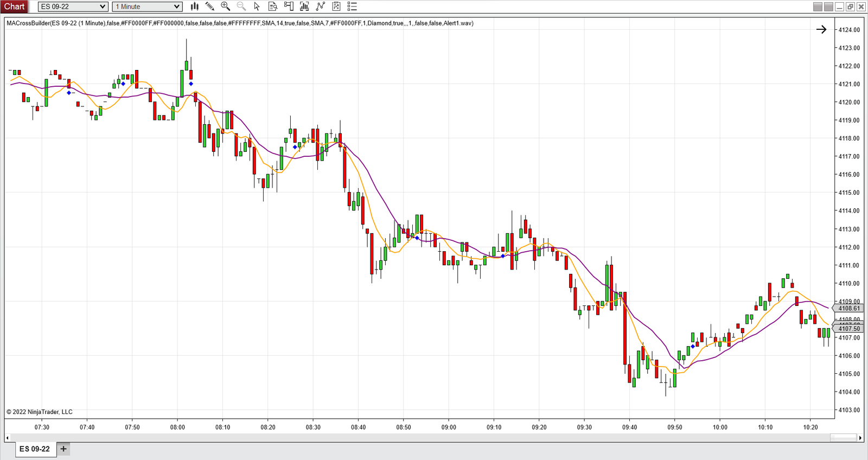The height and width of the screenshot is (460, 868).
Task: Open the chart properties list icon
Action: tap(352, 7)
